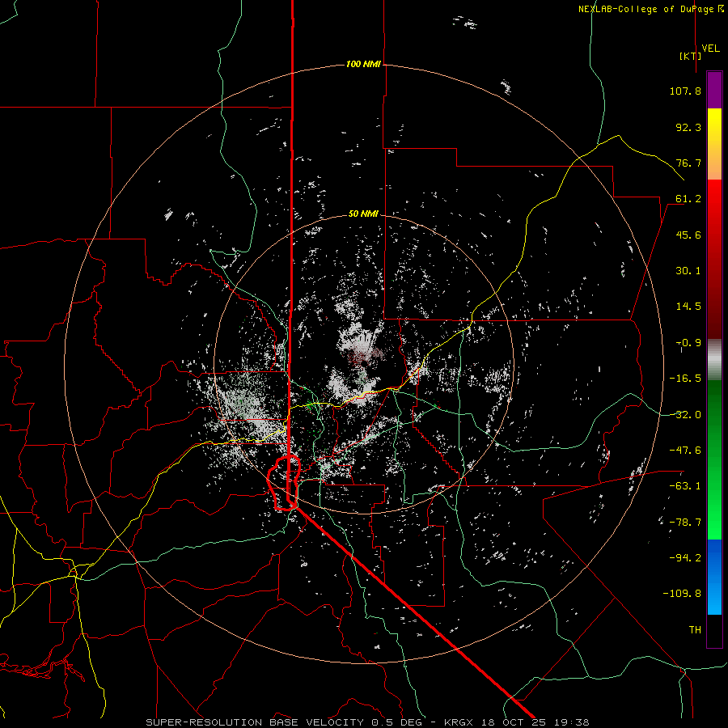Click the 50 NMI range ring label
This screenshot has width=728, height=728.
[363, 214]
